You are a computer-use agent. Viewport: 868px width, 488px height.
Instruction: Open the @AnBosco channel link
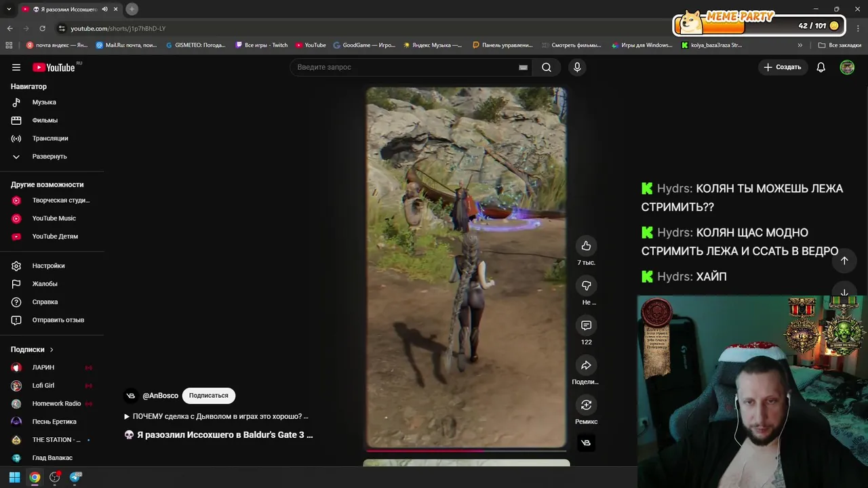(x=160, y=396)
